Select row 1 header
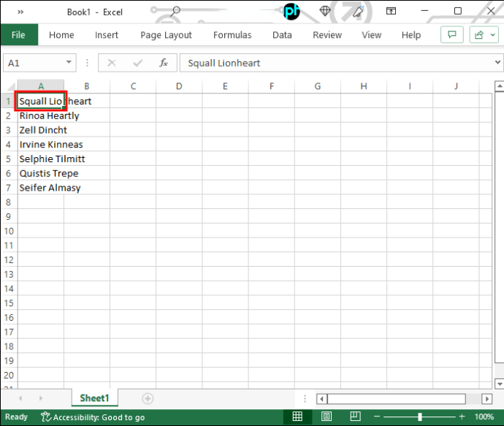Screen dimensions: 504x426 (x=9, y=102)
